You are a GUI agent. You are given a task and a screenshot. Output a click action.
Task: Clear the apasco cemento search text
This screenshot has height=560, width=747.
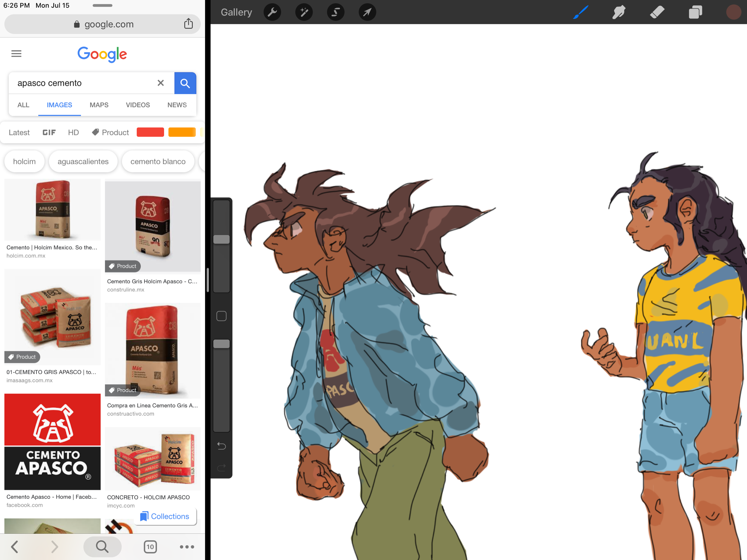(x=161, y=83)
